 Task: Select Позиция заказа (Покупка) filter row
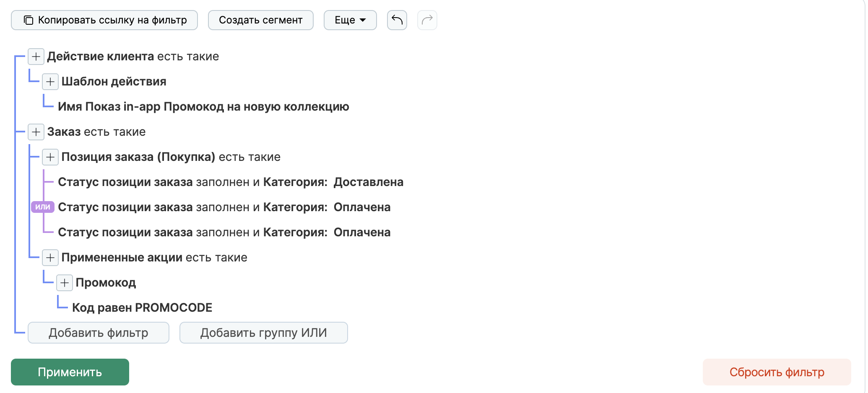click(x=171, y=157)
